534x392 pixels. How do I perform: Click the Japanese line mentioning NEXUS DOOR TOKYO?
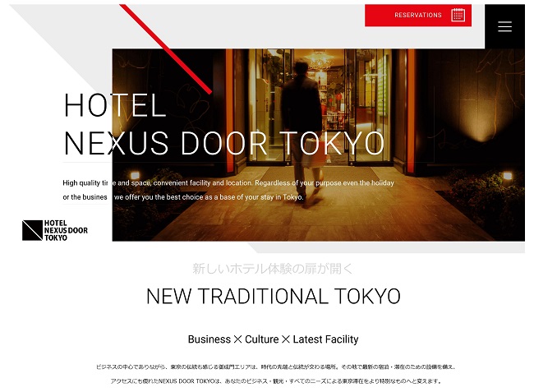point(275,380)
